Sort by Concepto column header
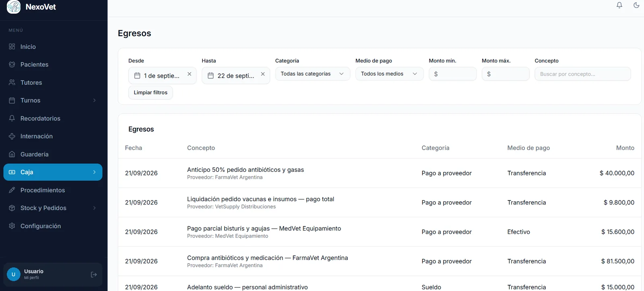This screenshot has width=644, height=291. (x=201, y=148)
